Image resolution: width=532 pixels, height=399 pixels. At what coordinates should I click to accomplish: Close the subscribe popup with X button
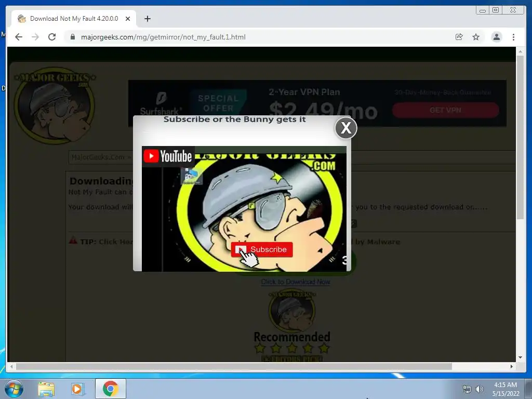[x=345, y=128]
